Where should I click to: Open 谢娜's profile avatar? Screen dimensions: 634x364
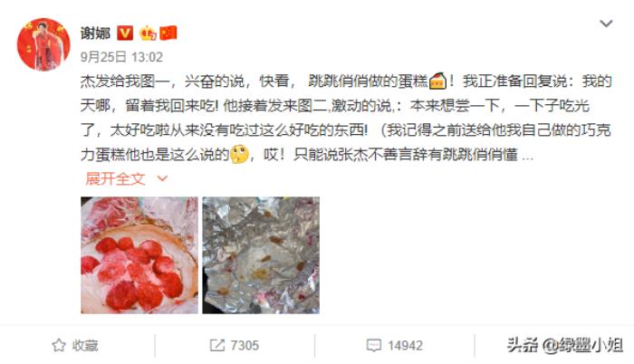[43, 44]
